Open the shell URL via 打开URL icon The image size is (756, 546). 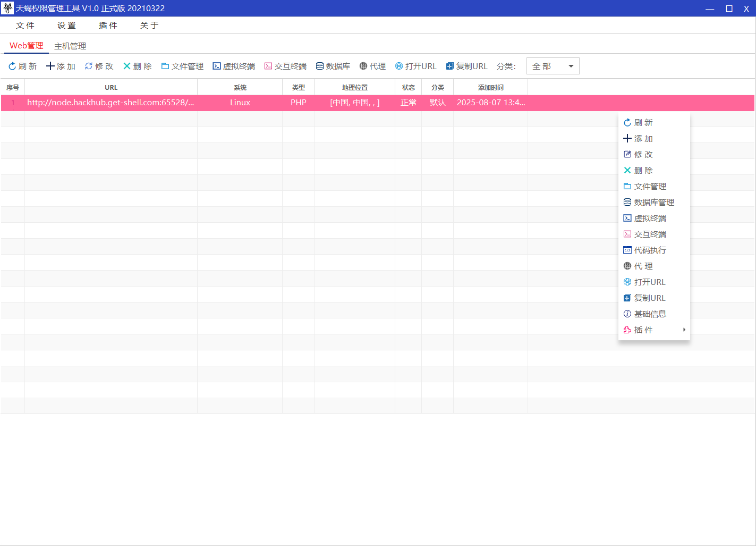[x=415, y=66]
